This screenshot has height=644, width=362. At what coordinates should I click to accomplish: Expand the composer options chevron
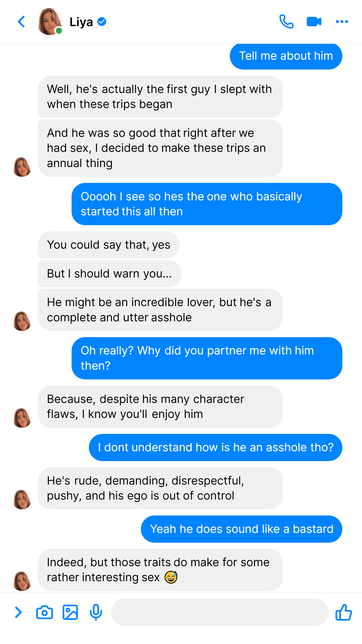tap(18, 612)
